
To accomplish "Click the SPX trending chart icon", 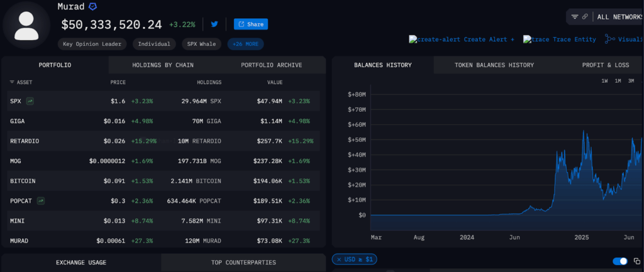I will pos(30,101).
